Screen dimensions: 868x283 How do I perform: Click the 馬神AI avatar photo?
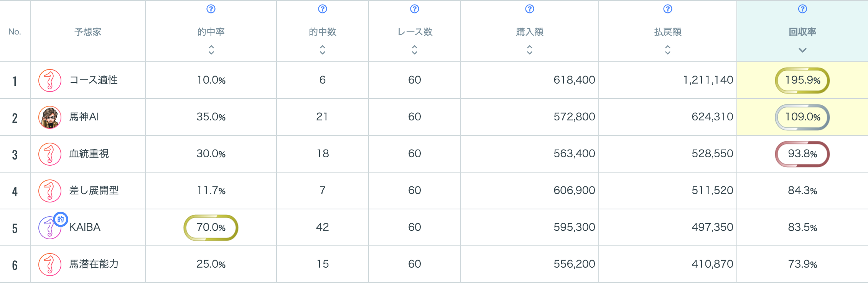50,117
